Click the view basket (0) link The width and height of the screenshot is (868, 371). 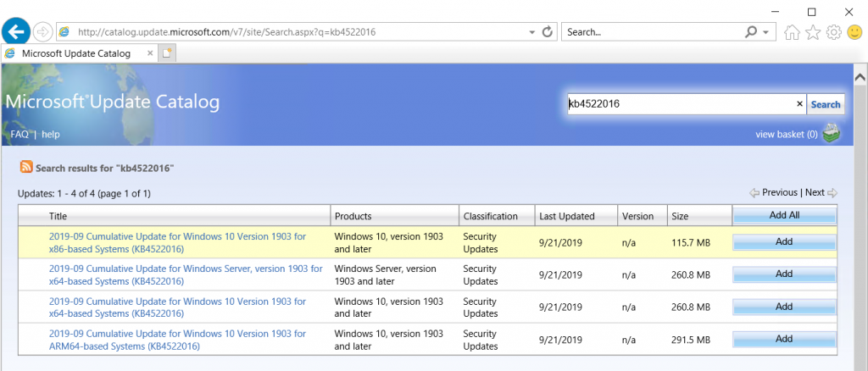(x=787, y=135)
